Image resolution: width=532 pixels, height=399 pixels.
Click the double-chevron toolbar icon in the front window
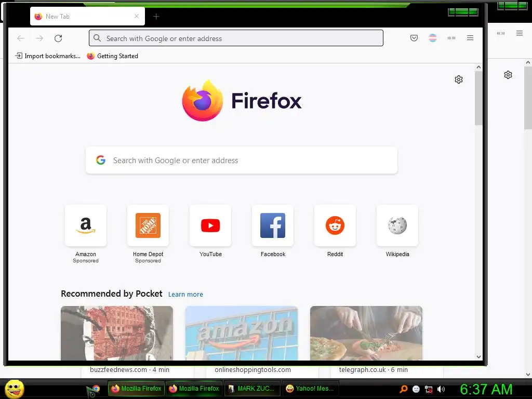[x=451, y=38]
